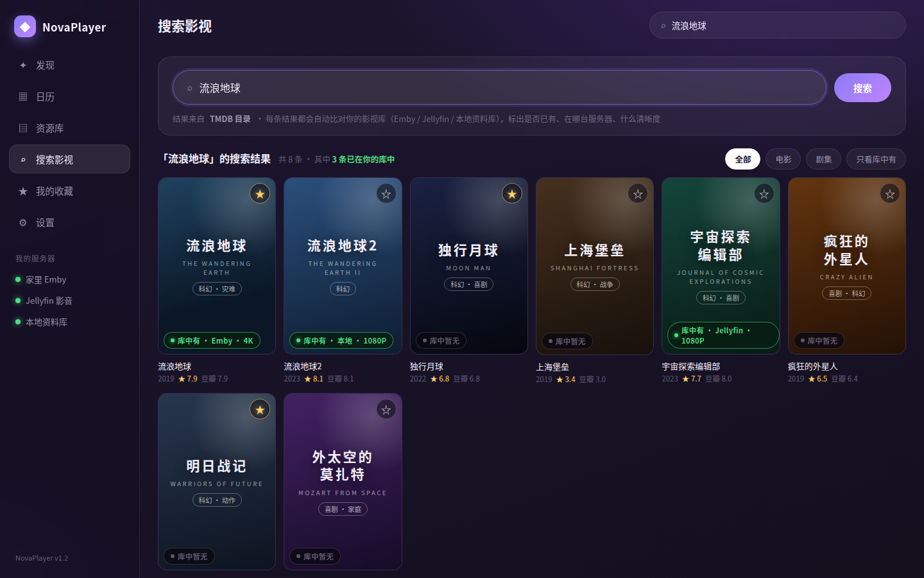Open the 上海堡垒 poster card
Screen dimensions: 924x578
point(595,266)
